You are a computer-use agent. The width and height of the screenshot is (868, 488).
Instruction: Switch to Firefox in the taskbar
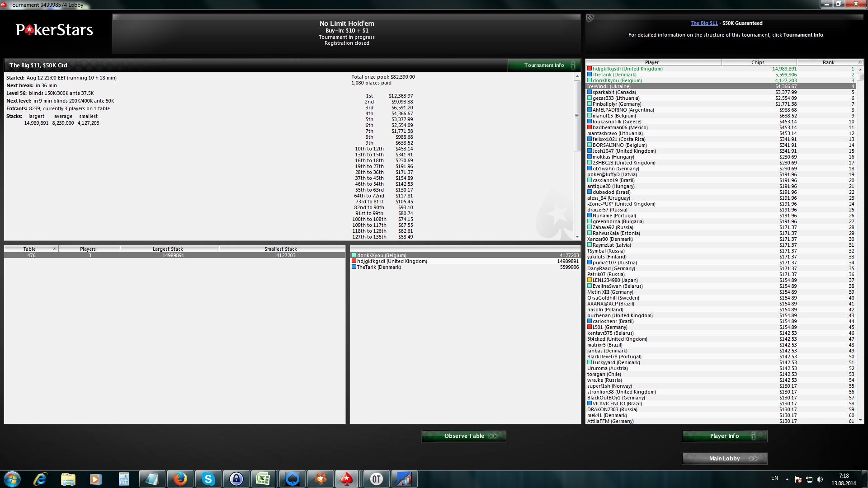tap(180, 479)
